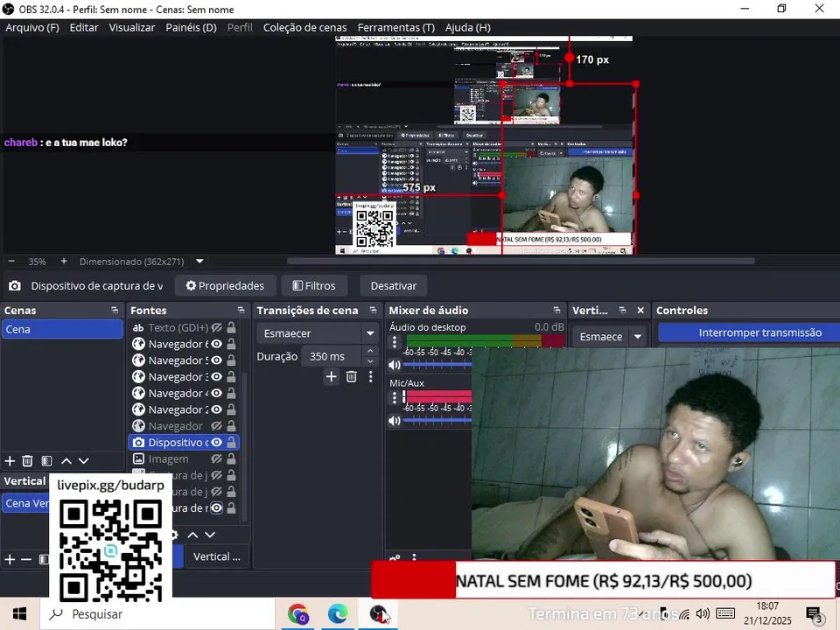Open Ferramentas (T) menu
Image resolution: width=840 pixels, height=630 pixels.
(395, 27)
